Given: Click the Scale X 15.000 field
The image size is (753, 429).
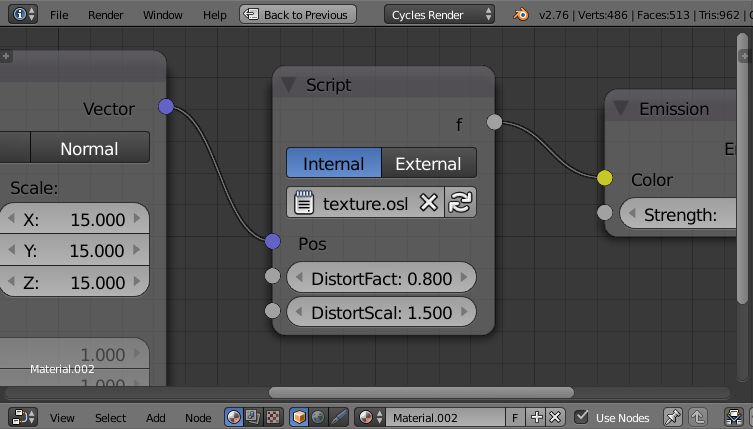Looking at the screenshot, I should click(x=74, y=219).
